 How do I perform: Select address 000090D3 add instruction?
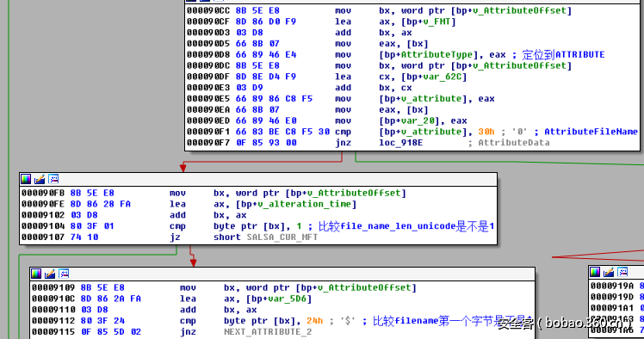pos(208,33)
